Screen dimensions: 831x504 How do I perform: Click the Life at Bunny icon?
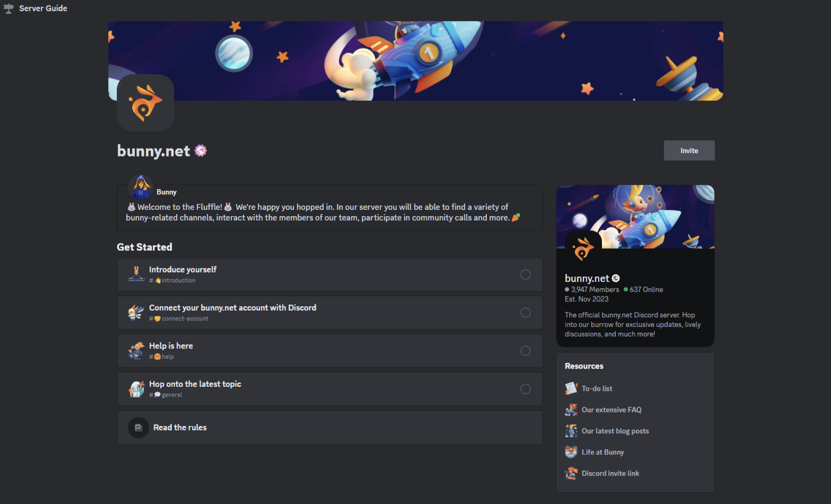pyautogui.click(x=571, y=452)
